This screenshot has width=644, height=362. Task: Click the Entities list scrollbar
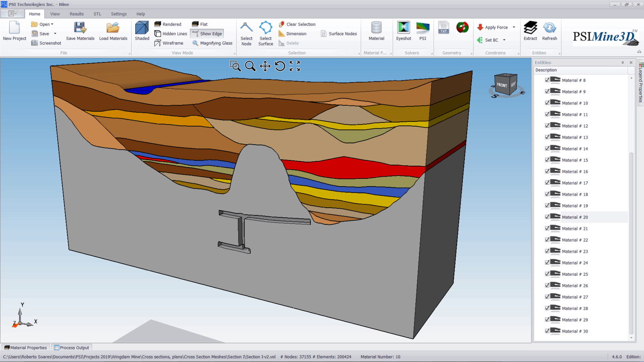(631, 243)
